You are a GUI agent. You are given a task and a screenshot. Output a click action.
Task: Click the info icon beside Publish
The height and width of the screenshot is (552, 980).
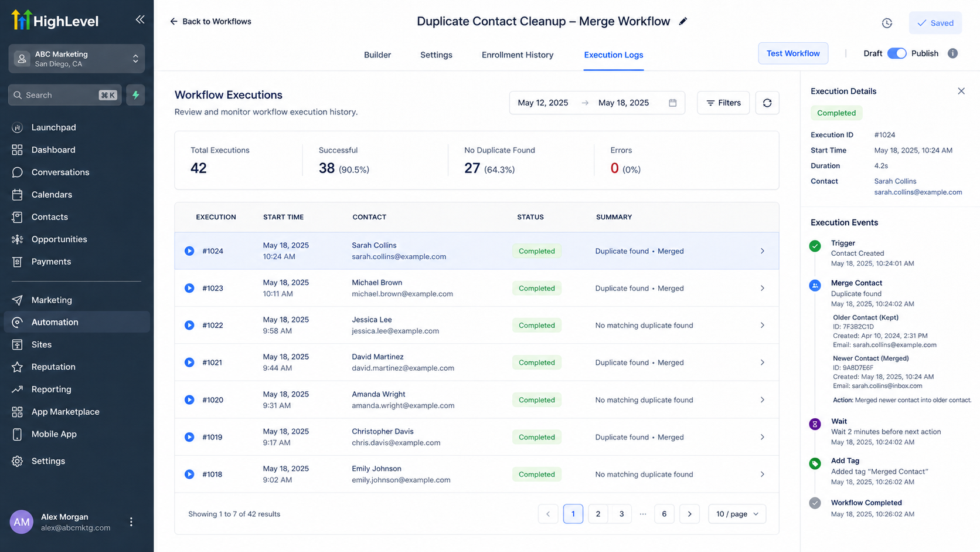pyautogui.click(x=952, y=53)
